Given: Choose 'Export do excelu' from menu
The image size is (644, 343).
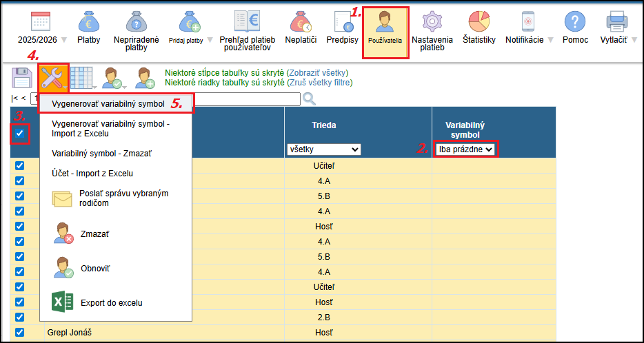Looking at the screenshot, I should (111, 302).
